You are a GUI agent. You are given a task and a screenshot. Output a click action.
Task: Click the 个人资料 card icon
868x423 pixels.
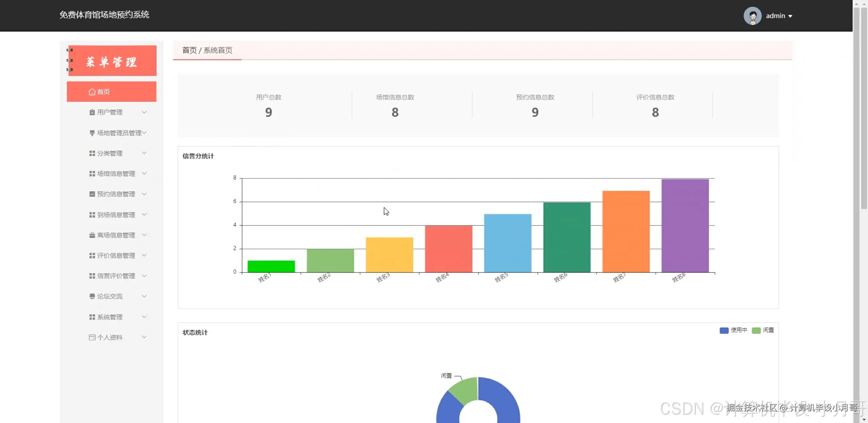(92, 337)
